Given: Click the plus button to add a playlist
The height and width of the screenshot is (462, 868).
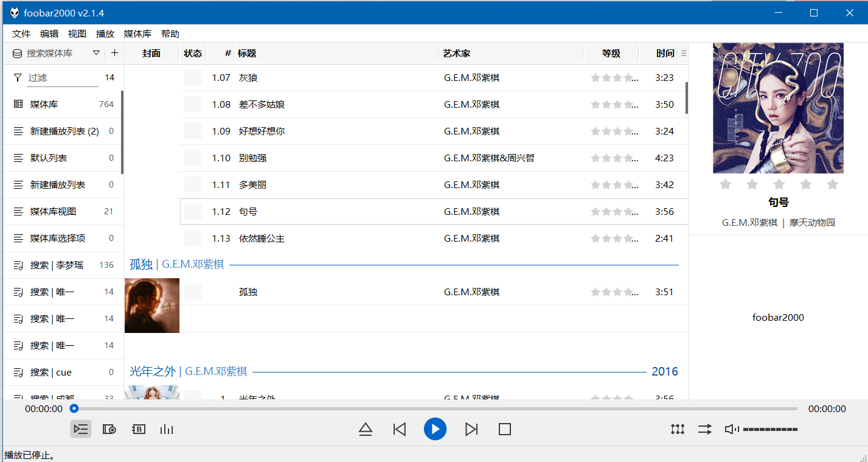Looking at the screenshot, I should [114, 53].
